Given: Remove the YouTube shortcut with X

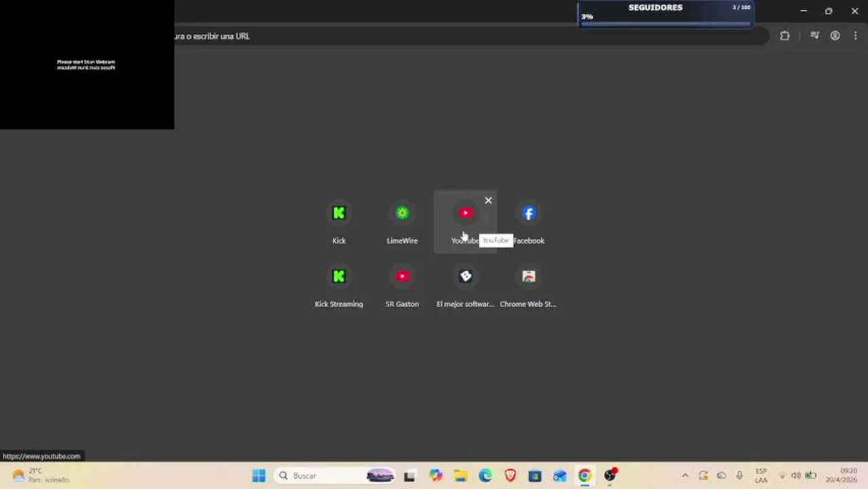Looking at the screenshot, I should tap(488, 200).
